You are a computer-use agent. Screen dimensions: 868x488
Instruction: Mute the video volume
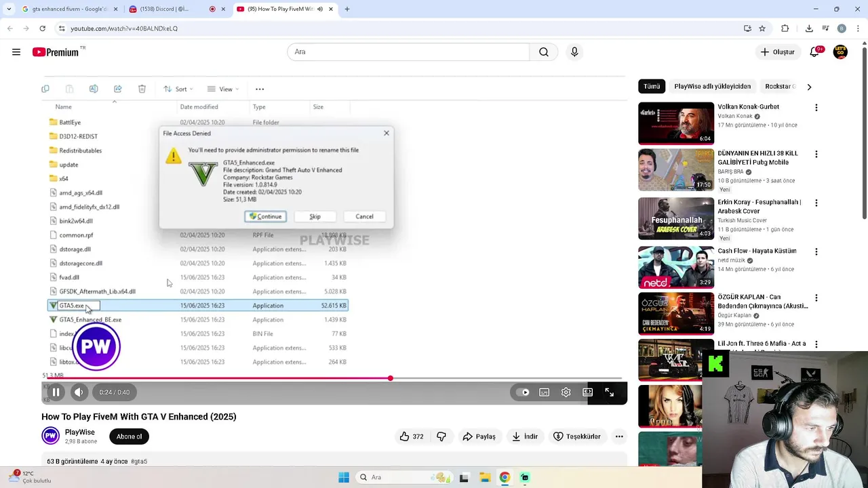tap(79, 392)
